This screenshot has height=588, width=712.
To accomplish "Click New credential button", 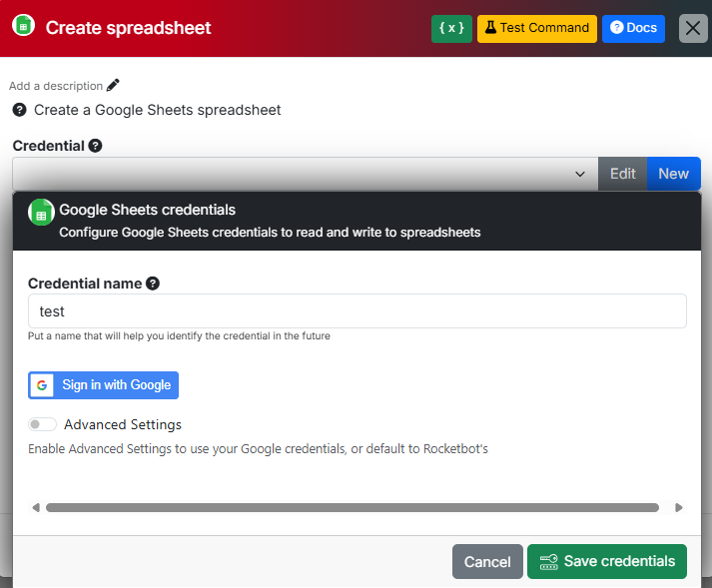I will point(673,174).
